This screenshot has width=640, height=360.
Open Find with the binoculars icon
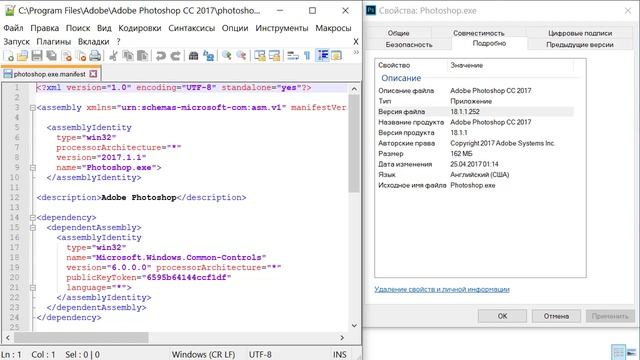193,56
